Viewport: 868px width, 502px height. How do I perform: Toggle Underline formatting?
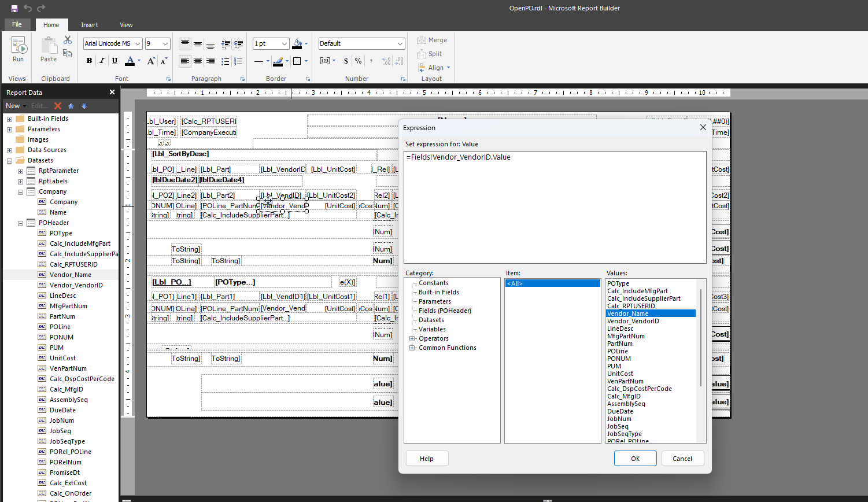click(114, 61)
